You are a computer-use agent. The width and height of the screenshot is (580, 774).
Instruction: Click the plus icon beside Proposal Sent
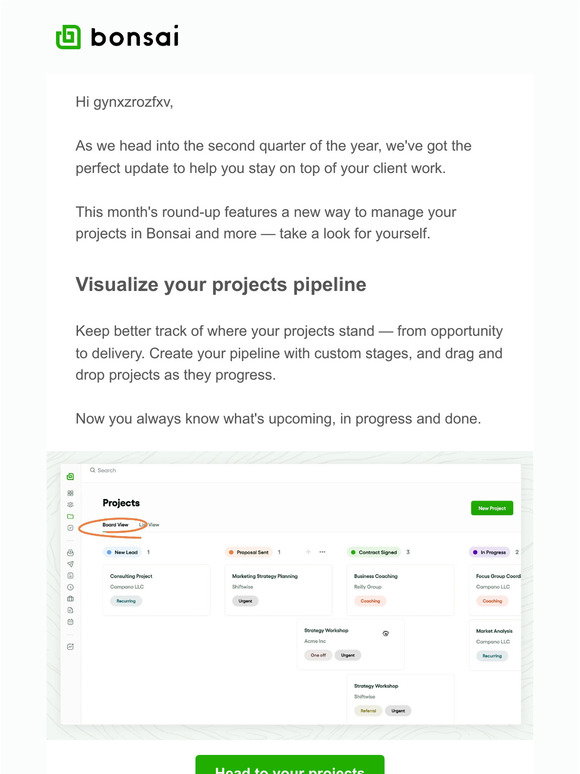308,552
